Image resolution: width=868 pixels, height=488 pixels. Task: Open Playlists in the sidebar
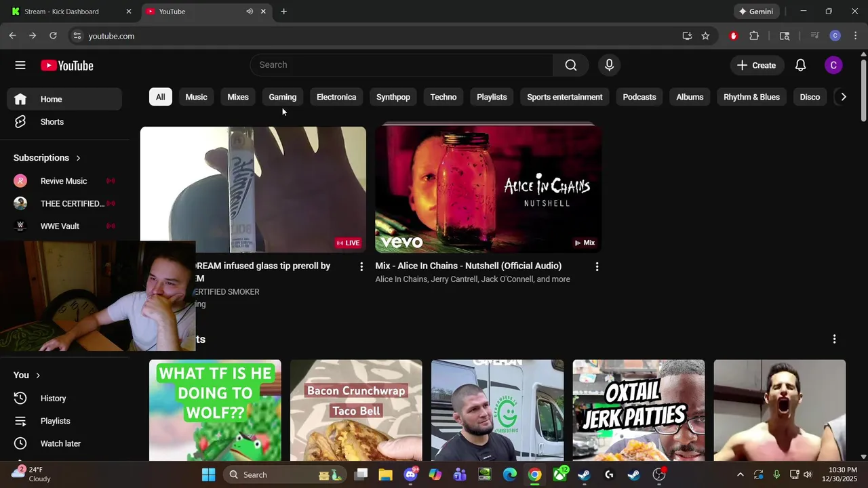(x=65, y=421)
